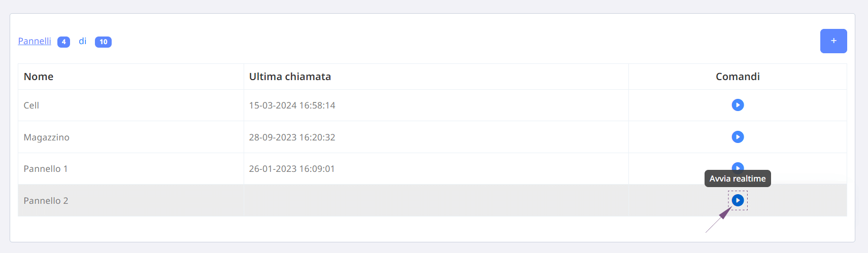This screenshot has width=868, height=253.
Task: Select the Magazzino row name
Action: pos(47,137)
